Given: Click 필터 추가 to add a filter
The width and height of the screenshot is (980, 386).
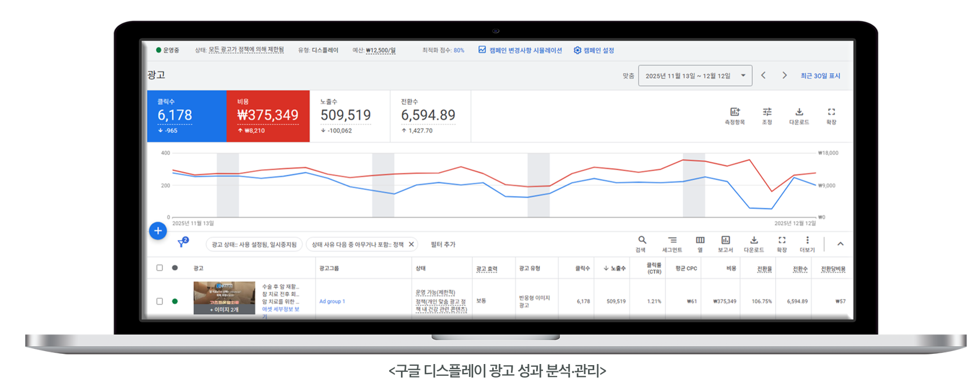Looking at the screenshot, I should pos(443,245).
